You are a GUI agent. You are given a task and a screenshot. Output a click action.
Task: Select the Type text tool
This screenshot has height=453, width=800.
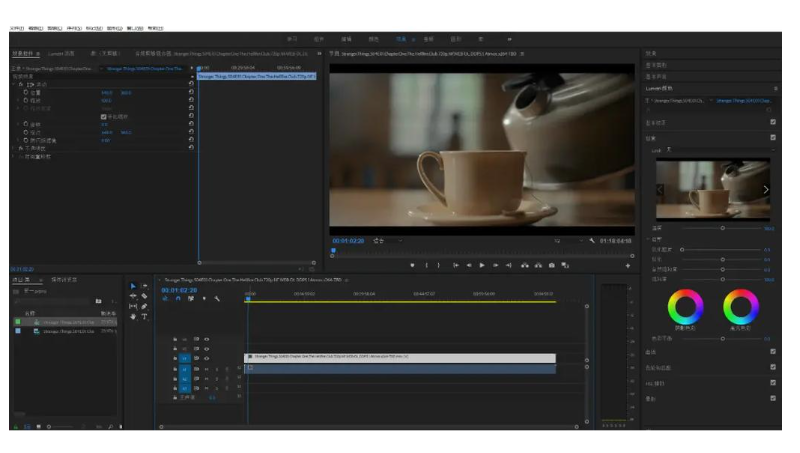pyautogui.click(x=144, y=317)
